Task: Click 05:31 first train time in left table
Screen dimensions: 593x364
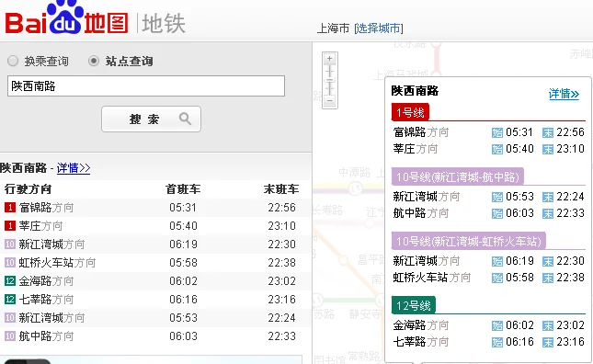Action: tap(183, 208)
